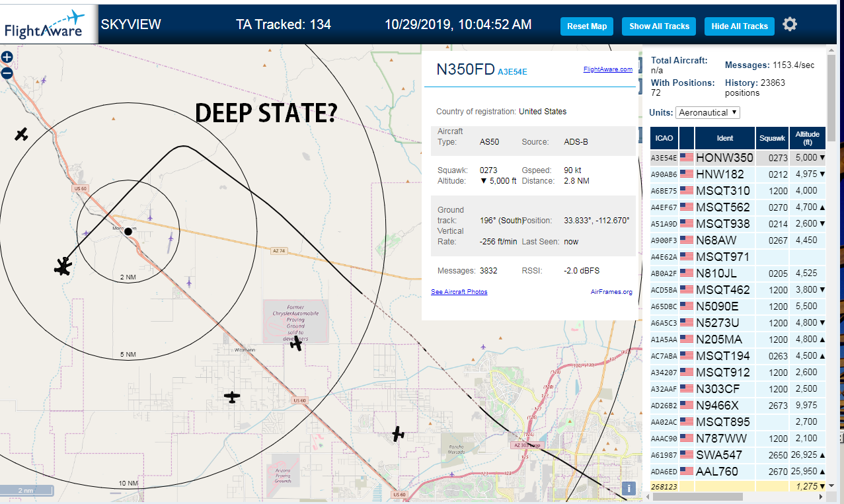
Task: Click the US flag in the N68AW row
Action: click(x=687, y=240)
